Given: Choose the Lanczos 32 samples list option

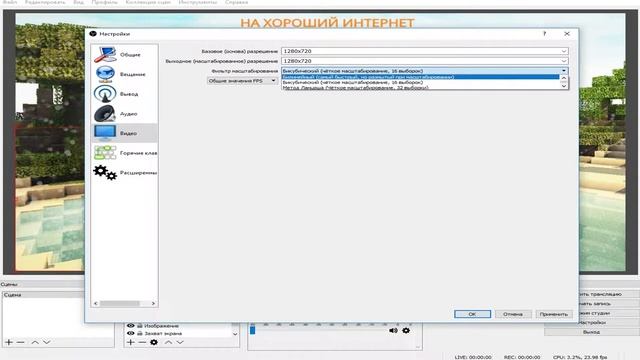Looking at the screenshot, I should pyautogui.click(x=420, y=87).
